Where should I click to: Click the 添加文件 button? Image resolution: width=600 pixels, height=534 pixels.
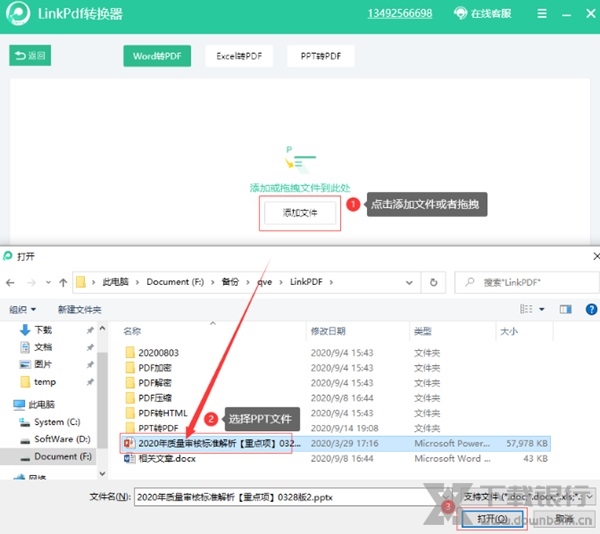pos(300,213)
